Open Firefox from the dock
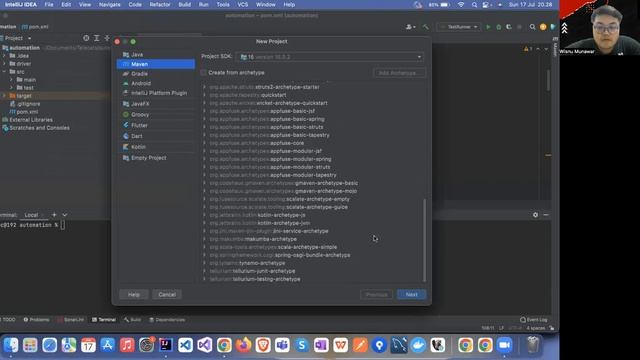This screenshot has height=360, width=640. tap(244, 345)
